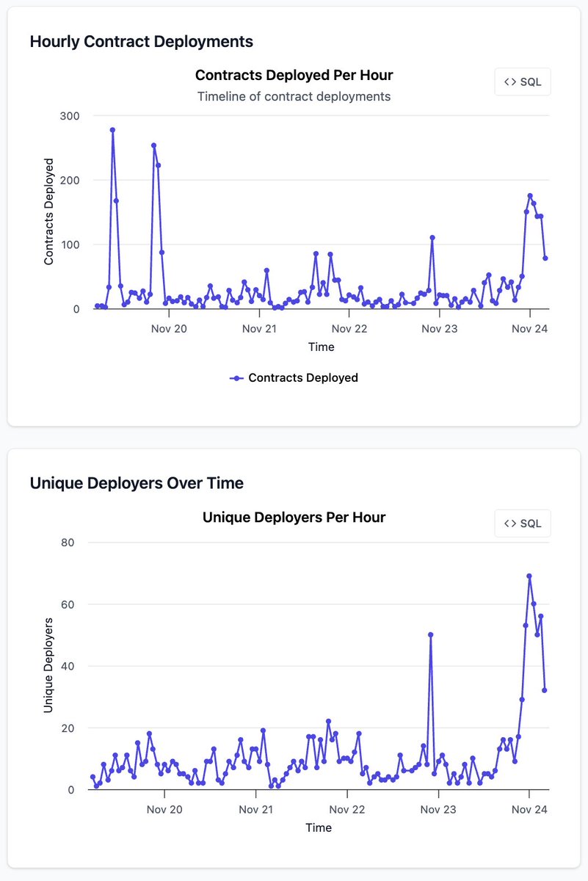Click 'Nov 21' on Contracts Deployed chart axis

[x=260, y=328]
